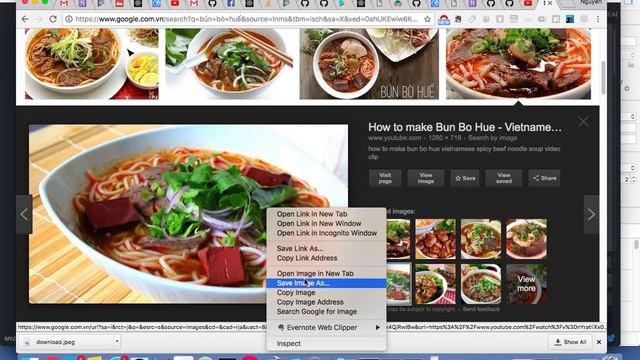The height and width of the screenshot is (360, 640).
Task: Click the page vertical scrollbar
Action: (x=603, y=78)
